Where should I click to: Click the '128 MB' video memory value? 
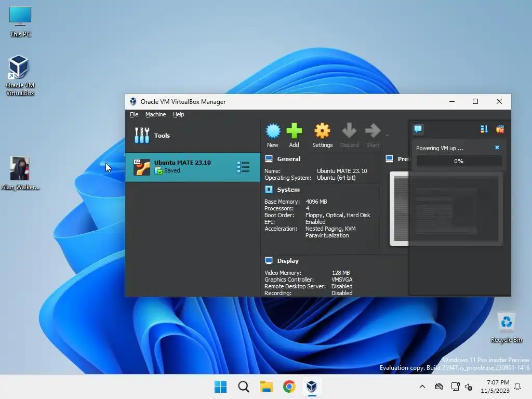click(x=341, y=273)
